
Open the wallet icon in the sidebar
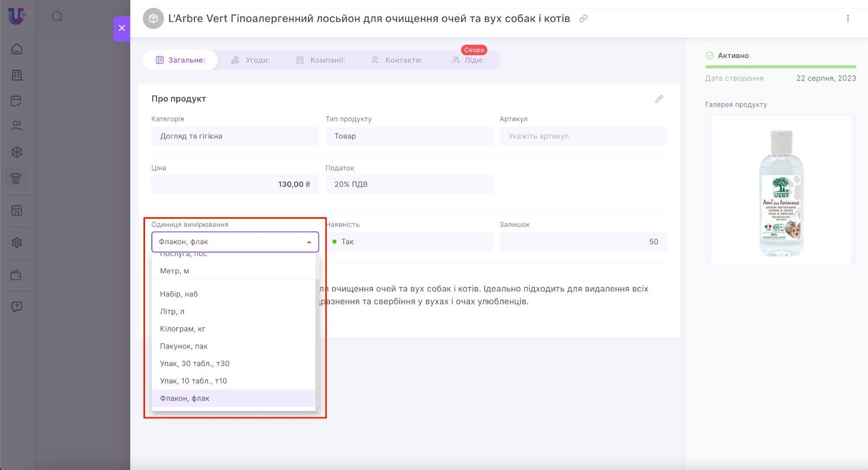click(17, 275)
